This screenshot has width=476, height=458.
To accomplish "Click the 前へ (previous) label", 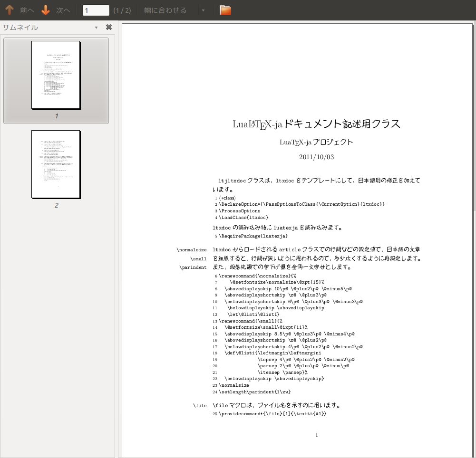I will [x=27, y=10].
